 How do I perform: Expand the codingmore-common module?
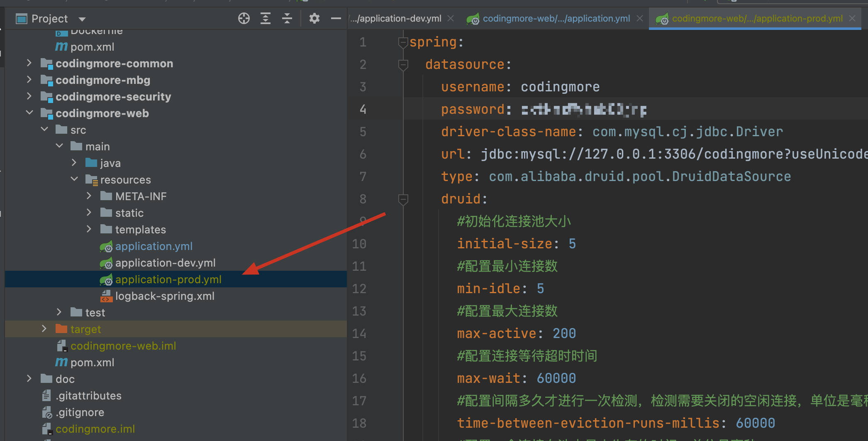pyautogui.click(x=29, y=63)
